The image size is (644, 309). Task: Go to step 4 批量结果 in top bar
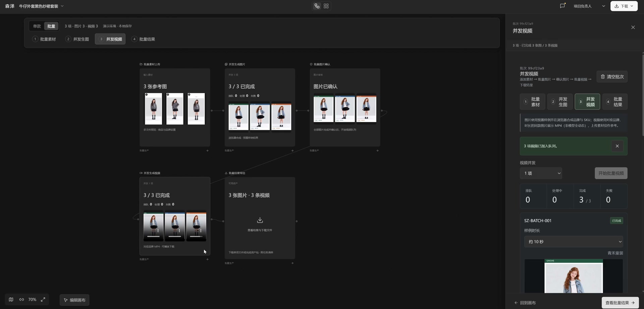[144, 39]
